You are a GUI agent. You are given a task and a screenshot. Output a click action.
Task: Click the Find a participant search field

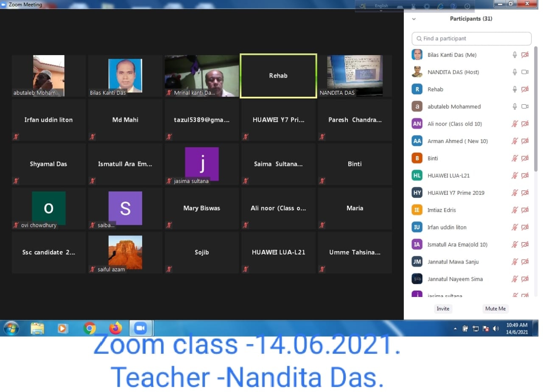471,39
